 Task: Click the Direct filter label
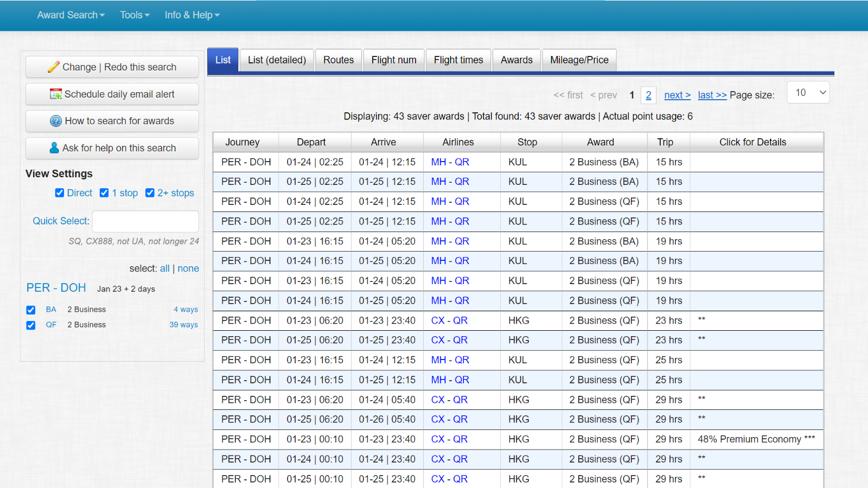point(80,193)
